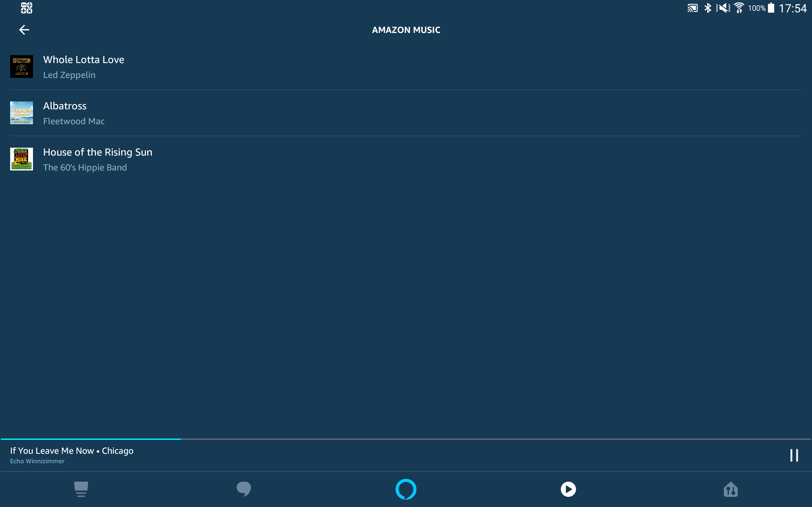Viewport: 812px width, 507px height.
Task: Tap the Fleetwood Mac artist name
Action: click(74, 121)
